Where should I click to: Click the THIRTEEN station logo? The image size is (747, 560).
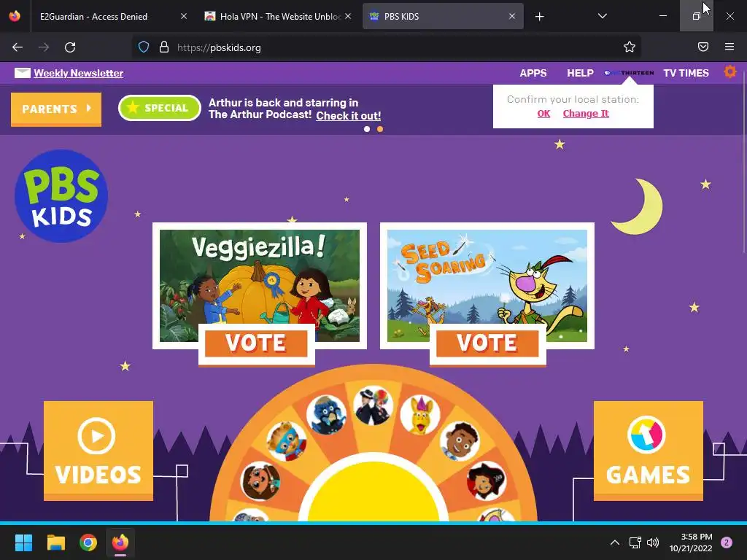(x=629, y=73)
